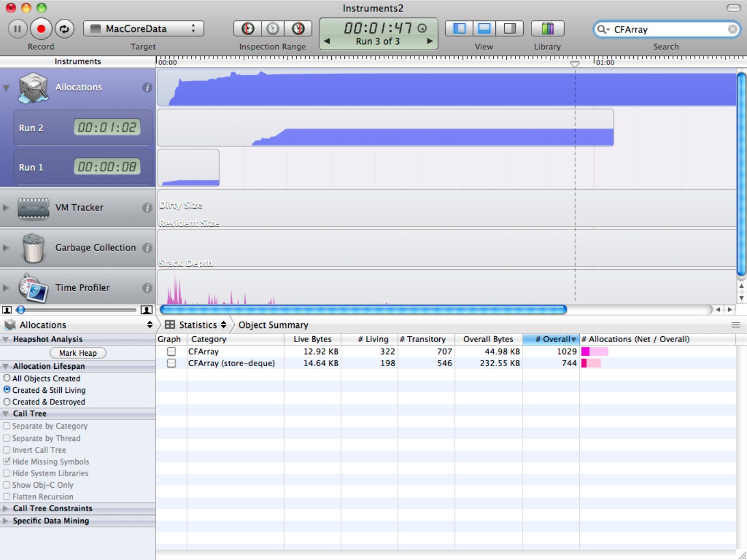Click the blue vertical track scrollbar
Image resolution: width=747 pixels, height=560 pixels.
click(x=741, y=174)
